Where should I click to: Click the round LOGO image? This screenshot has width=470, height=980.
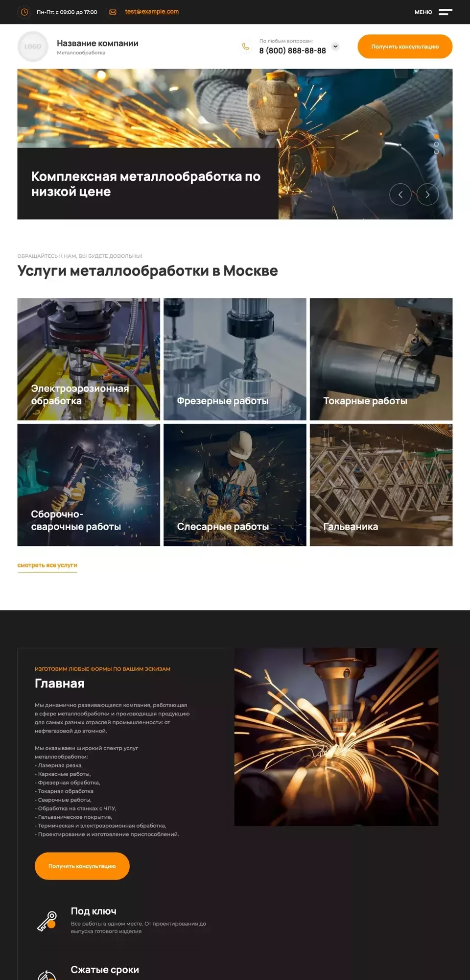pyautogui.click(x=33, y=47)
